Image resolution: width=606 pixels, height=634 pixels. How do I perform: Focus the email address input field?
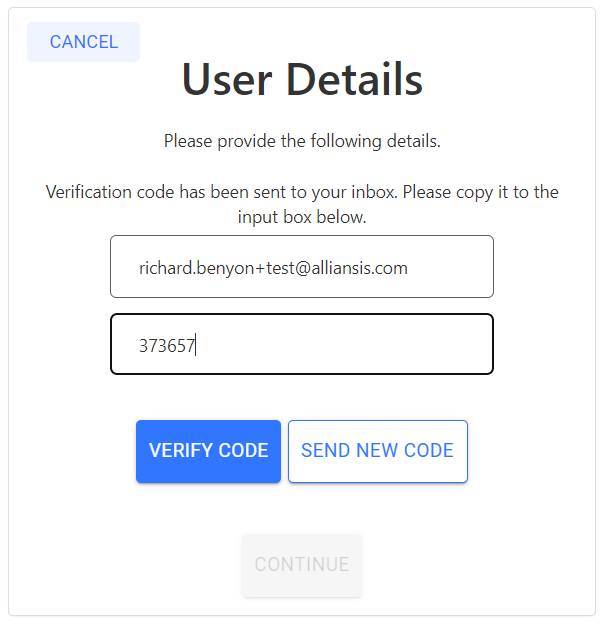click(x=302, y=266)
